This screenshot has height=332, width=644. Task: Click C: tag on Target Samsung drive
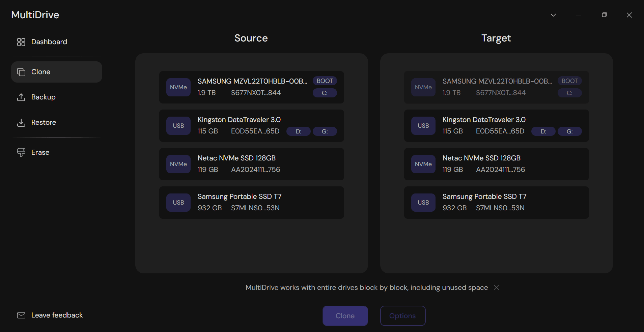click(570, 93)
